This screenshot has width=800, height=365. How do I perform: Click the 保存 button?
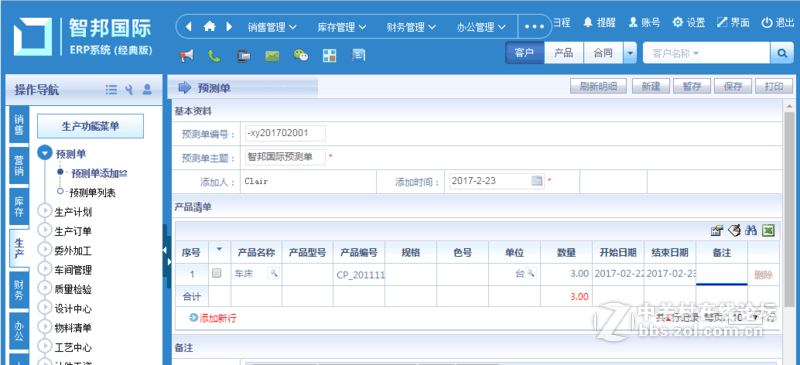click(x=733, y=86)
